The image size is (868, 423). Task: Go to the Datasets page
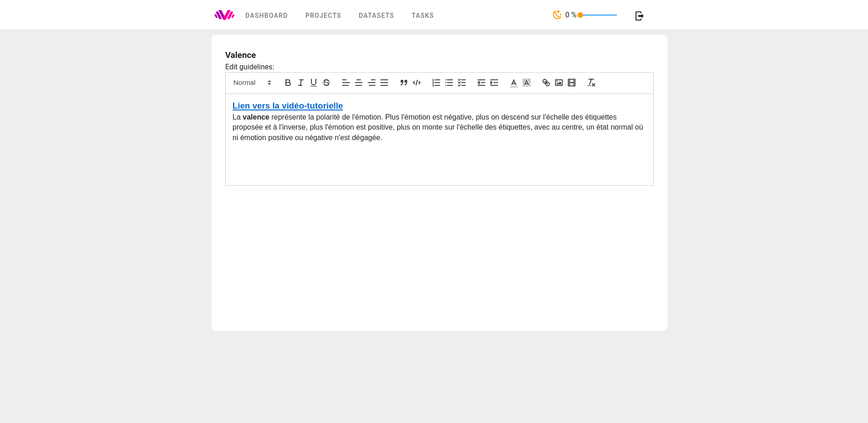point(376,16)
